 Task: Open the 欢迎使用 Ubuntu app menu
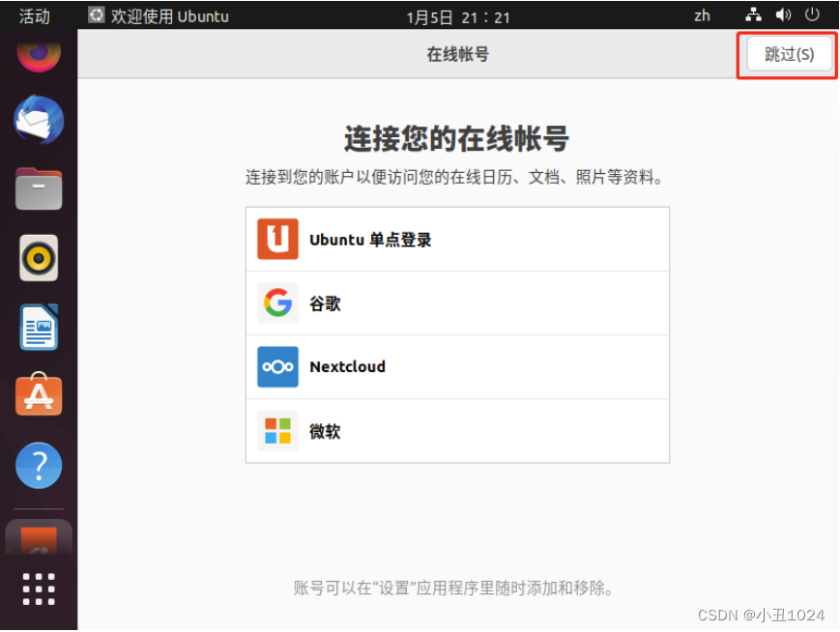pyautogui.click(x=159, y=16)
